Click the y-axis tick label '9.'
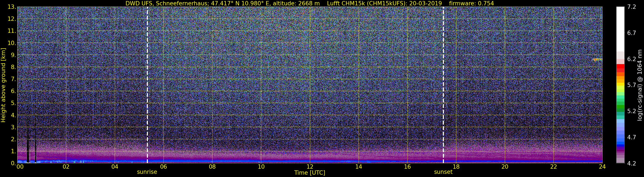Screen dimensions: 644x177 tap(13, 55)
